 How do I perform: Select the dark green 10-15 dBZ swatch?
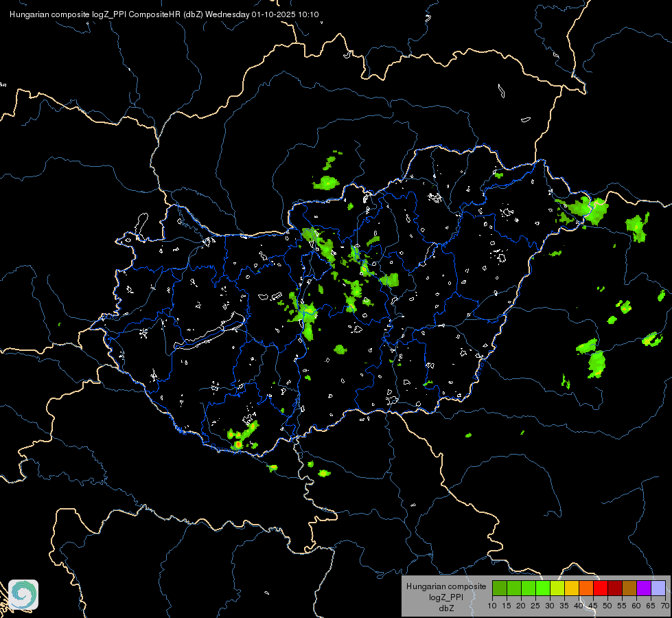[499, 588]
